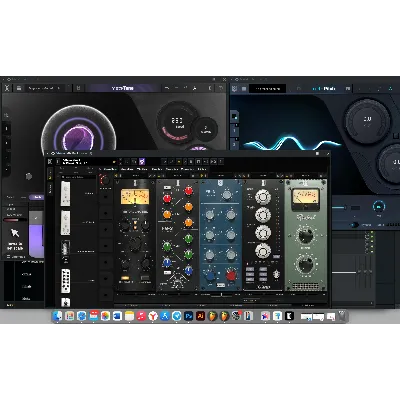Viewport: 400px width, 400px height.
Task: Click the lower black knob on the green module
Action: 306,264
